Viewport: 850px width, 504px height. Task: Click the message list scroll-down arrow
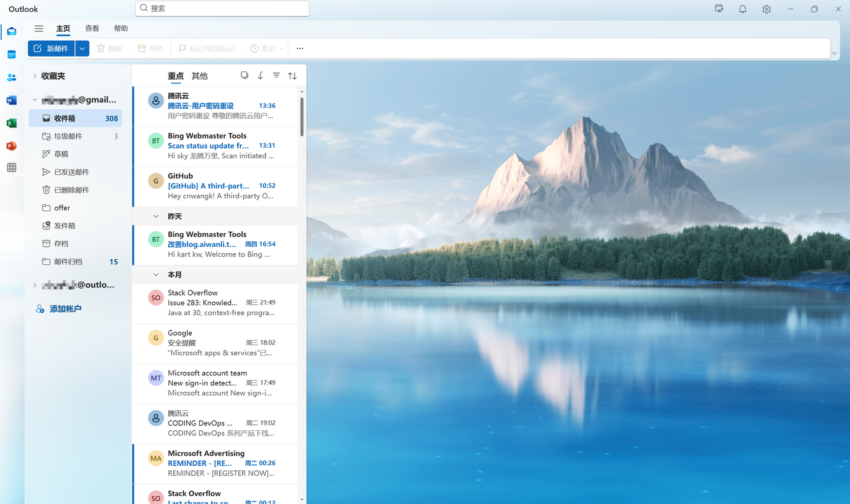(302, 499)
